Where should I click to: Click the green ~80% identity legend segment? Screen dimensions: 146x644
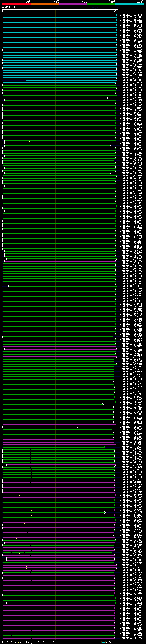[x=101, y=4]
